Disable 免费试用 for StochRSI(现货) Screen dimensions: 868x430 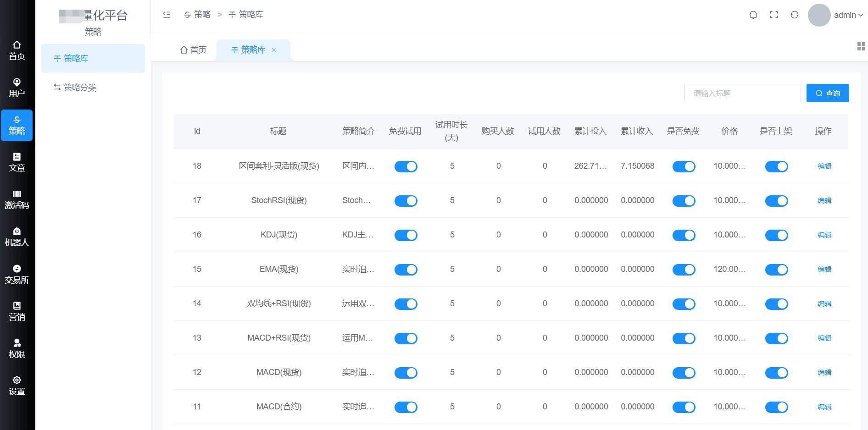pos(406,201)
